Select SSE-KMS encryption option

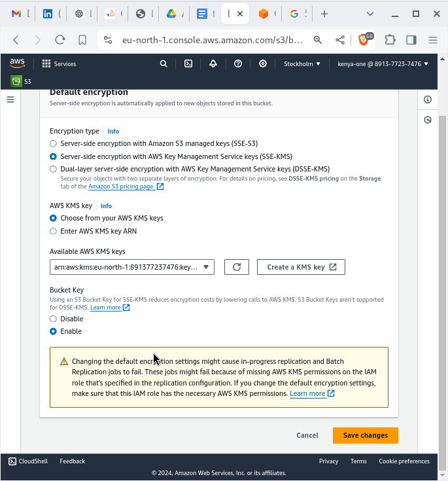tap(53, 156)
